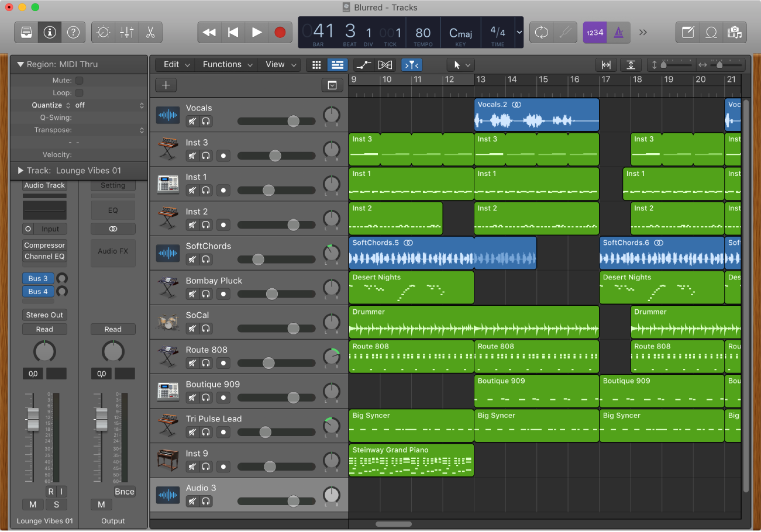Show automation with the automation curve icon
This screenshot has height=532, width=761.
coord(364,65)
